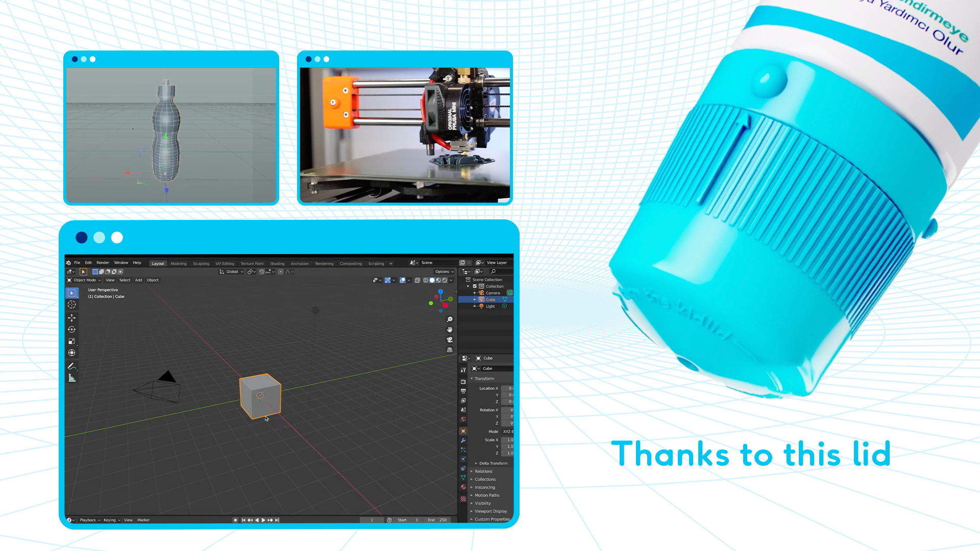Switch to the Modeling workspace tab
Viewport: 980px width, 551px height.
(178, 263)
